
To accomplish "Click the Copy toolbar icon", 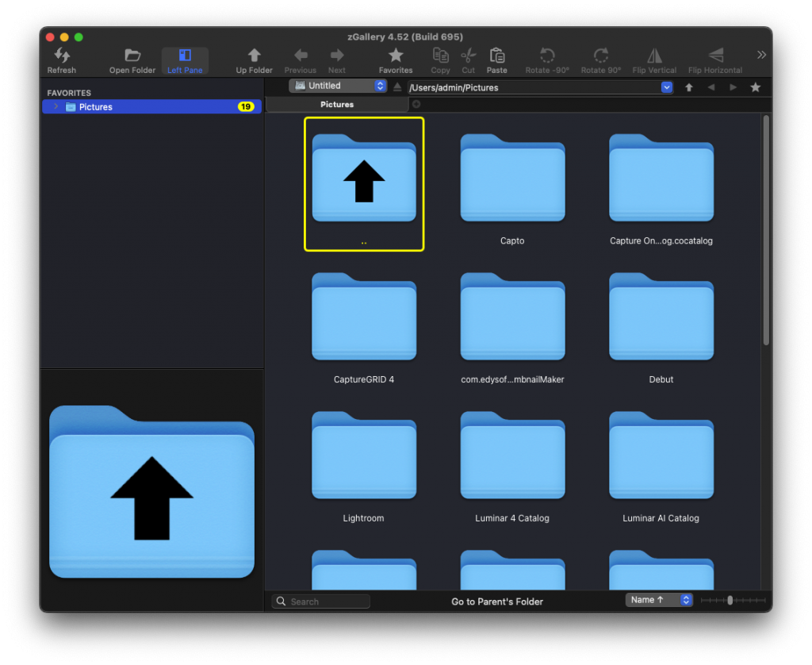I will coord(440,55).
